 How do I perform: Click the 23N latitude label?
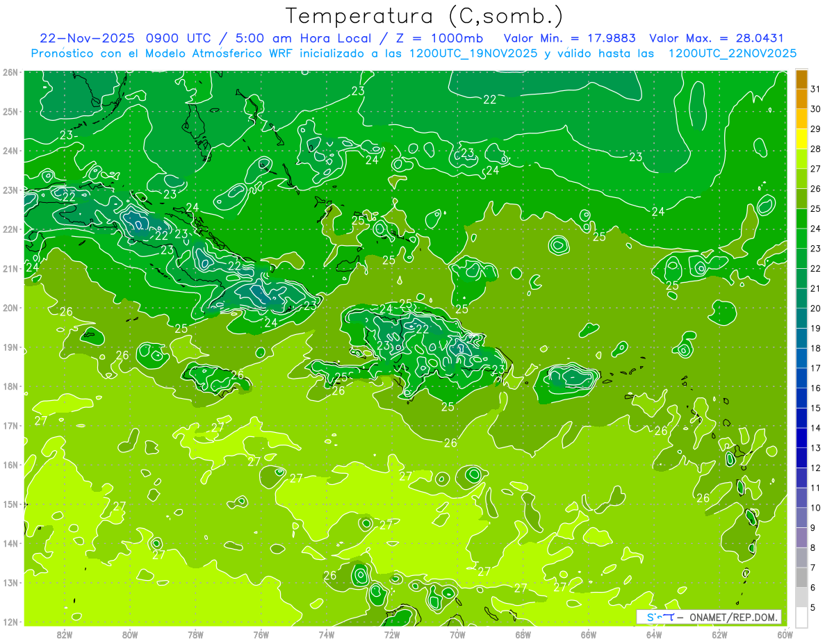tap(10, 190)
